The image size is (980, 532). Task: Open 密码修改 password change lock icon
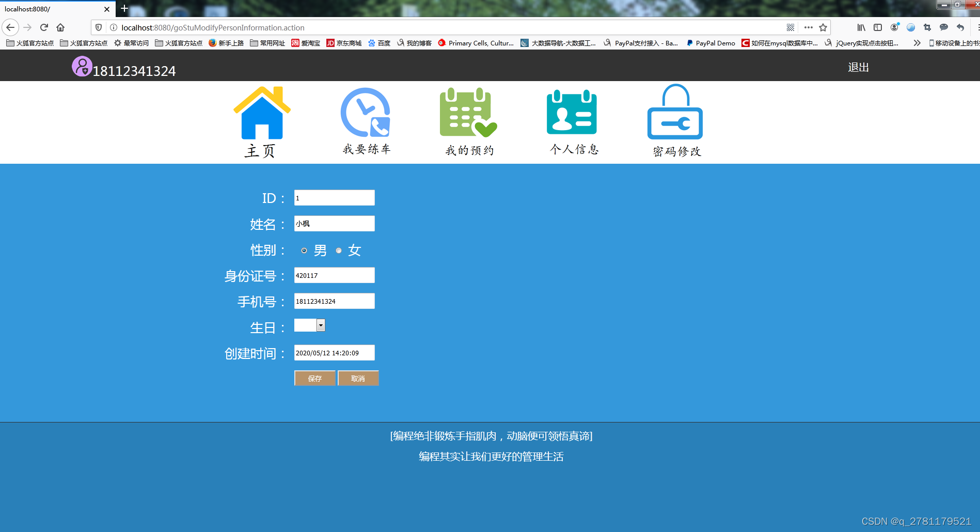coord(675,113)
